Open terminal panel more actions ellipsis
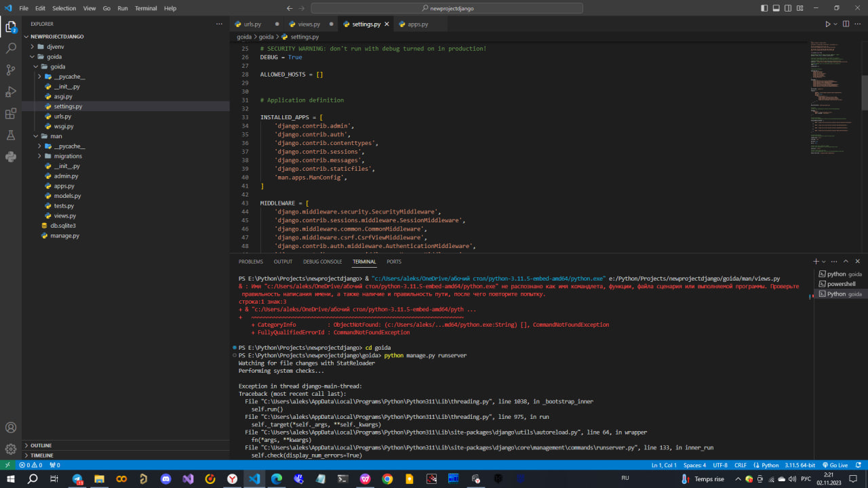Viewport: 868px width, 488px height. point(835,261)
